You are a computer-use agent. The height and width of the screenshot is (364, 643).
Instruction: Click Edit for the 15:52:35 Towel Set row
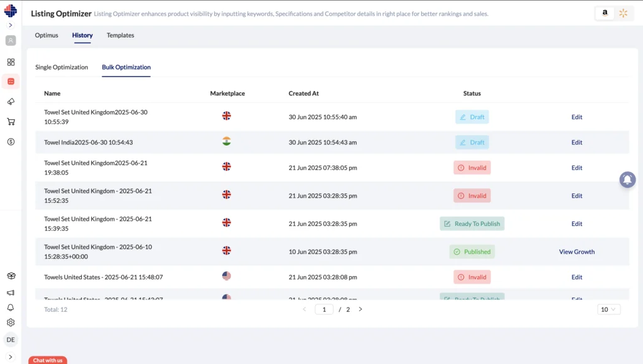coord(576,196)
